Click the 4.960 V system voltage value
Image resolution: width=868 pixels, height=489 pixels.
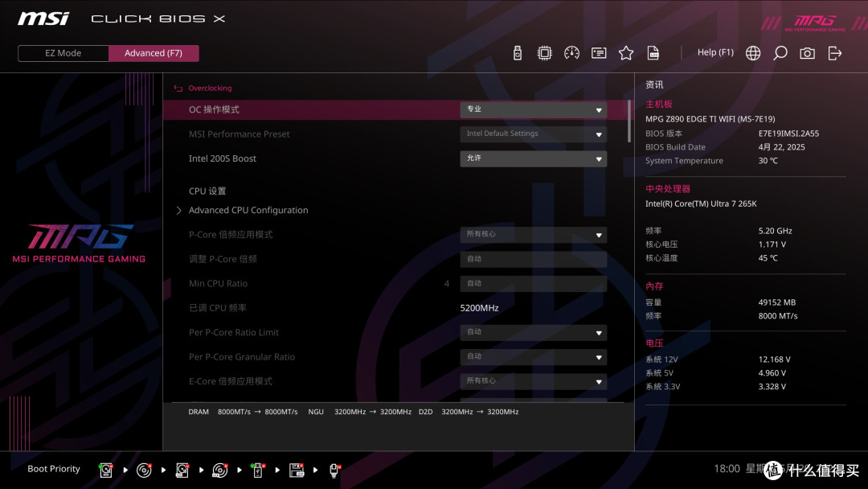click(772, 373)
